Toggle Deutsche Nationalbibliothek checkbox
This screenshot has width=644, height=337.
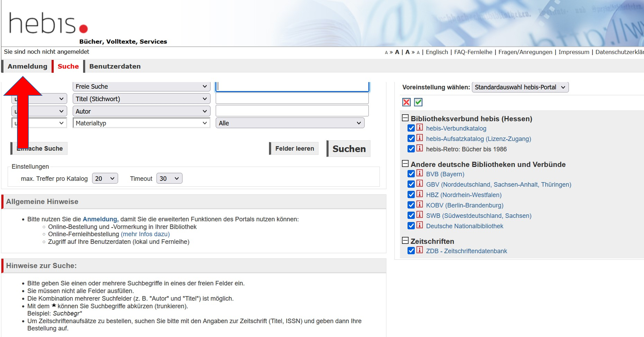click(x=411, y=226)
